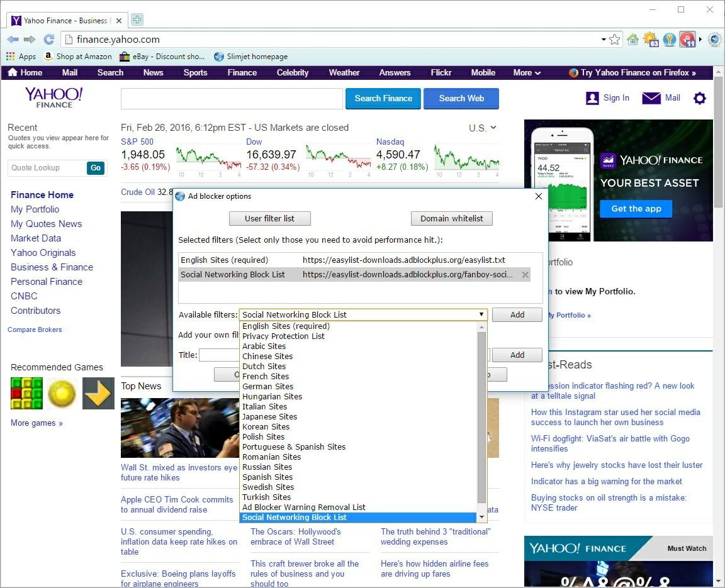Viewport: 725px width, 588px height.
Task: Open the Apps bookmarks grid icon
Action: (x=10, y=57)
